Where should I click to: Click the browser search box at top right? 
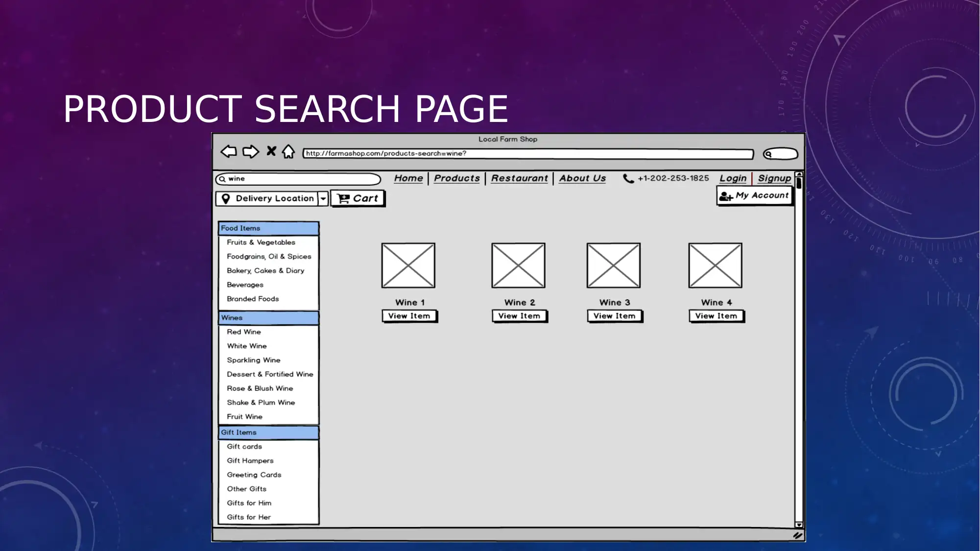pos(781,154)
